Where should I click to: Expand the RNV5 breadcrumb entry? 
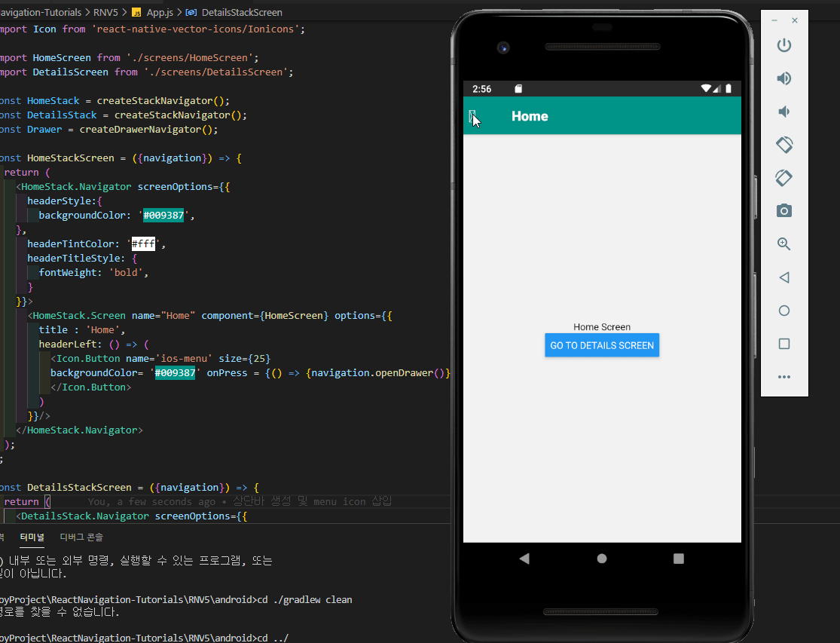click(x=105, y=12)
